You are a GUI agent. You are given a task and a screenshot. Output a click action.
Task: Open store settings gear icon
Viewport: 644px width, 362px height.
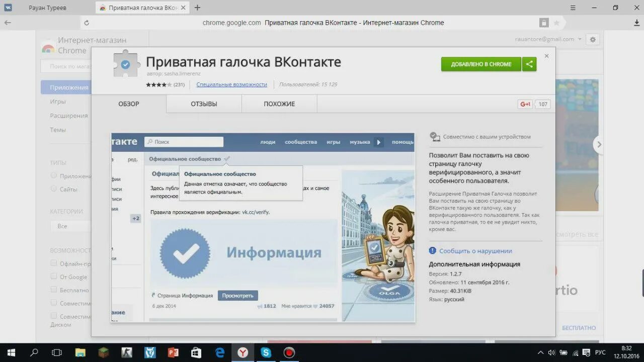tap(593, 39)
